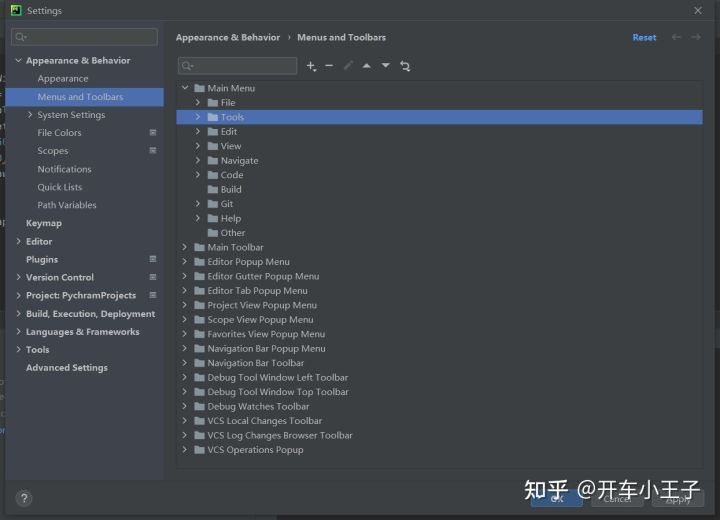Click the Plugins row marker icon
The image size is (720, 520).
(153, 259)
